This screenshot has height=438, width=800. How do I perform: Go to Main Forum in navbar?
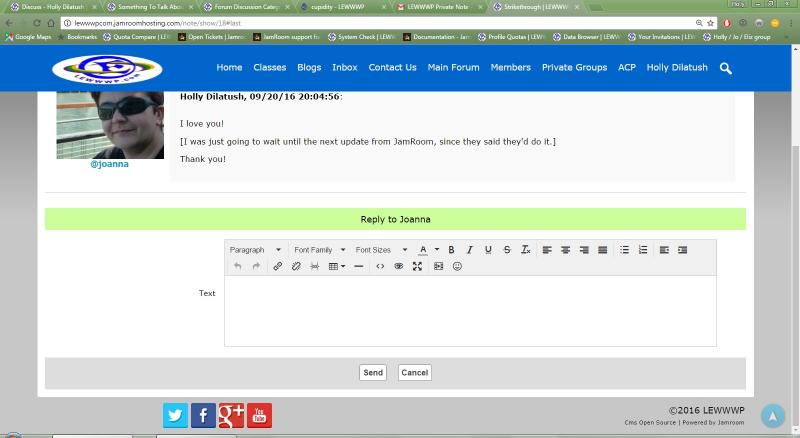453,68
